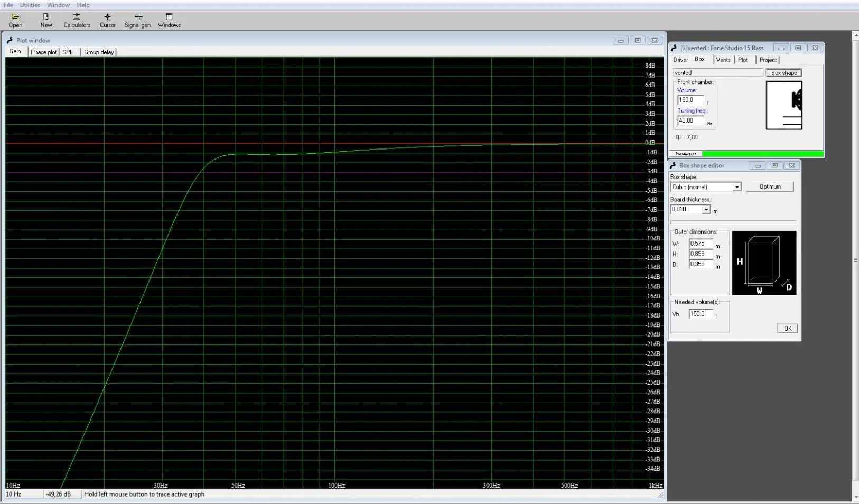Click the outer width W input field
The width and height of the screenshot is (859, 504).
pyautogui.click(x=701, y=244)
